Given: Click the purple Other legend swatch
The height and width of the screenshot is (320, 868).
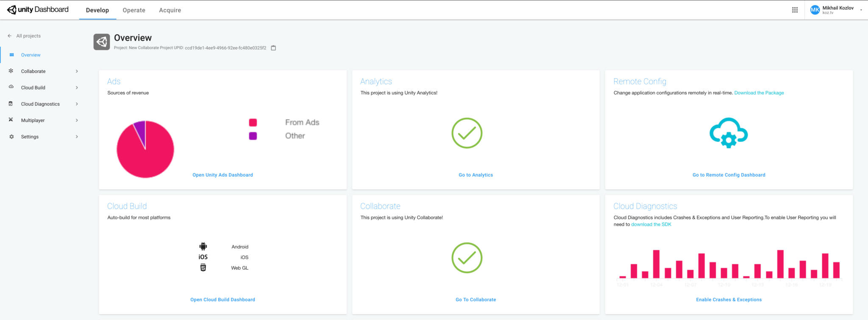Looking at the screenshot, I should 253,136.
